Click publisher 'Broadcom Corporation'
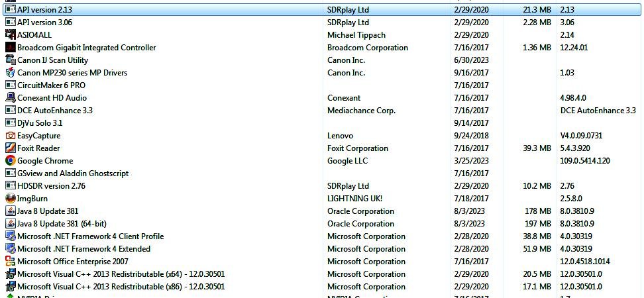 point(368,48)
